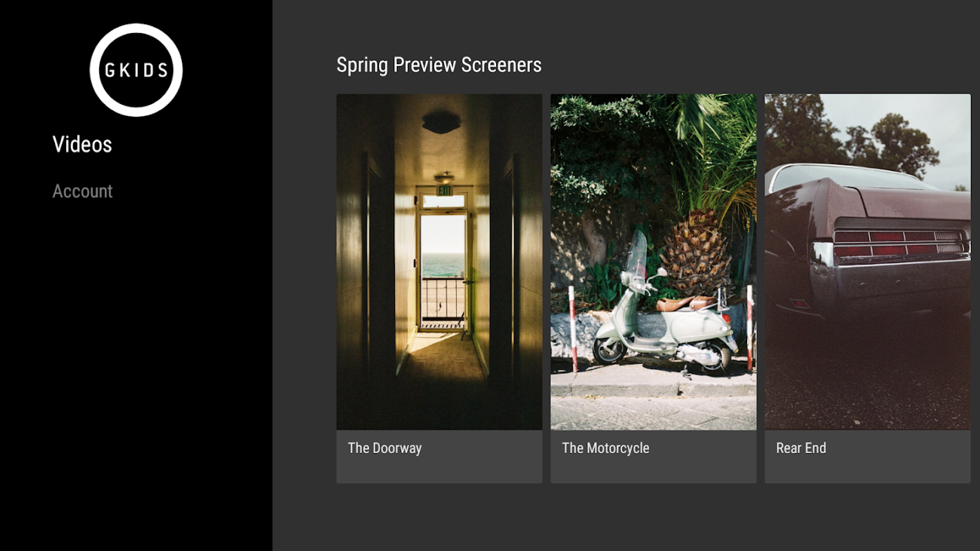Click the brown scooter seat in The Motorcycle
Screen dimensions: 980x551
[x=686, y=303]
